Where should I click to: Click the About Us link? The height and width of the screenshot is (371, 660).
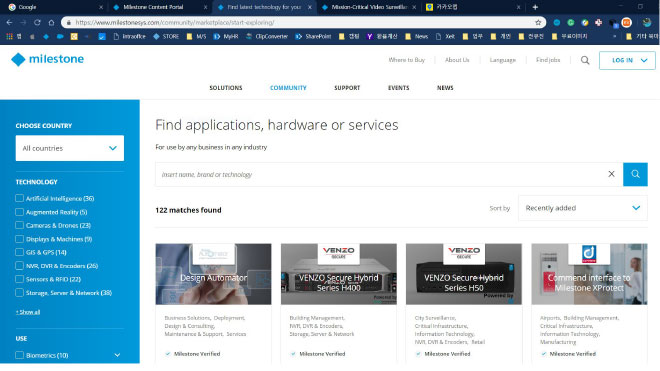tap(457, 60)
